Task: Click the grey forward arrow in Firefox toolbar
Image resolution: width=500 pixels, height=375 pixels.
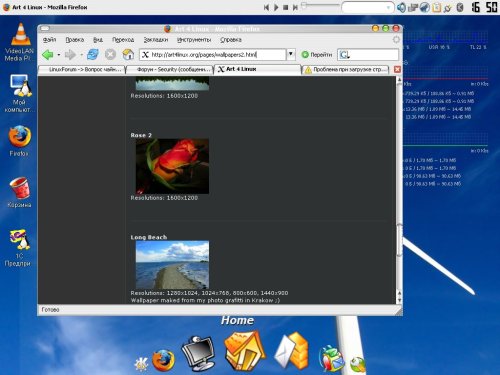Action: click(70, 54)
